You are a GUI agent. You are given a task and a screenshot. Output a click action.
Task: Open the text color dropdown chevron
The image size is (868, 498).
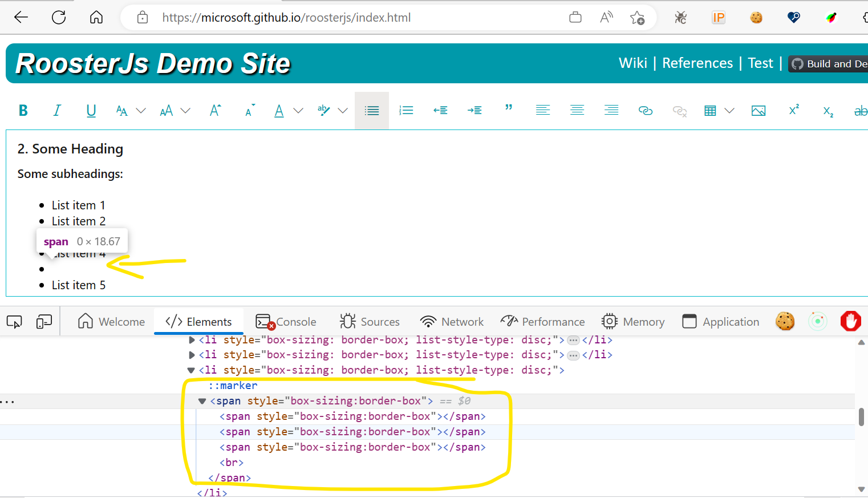[298, 110]
